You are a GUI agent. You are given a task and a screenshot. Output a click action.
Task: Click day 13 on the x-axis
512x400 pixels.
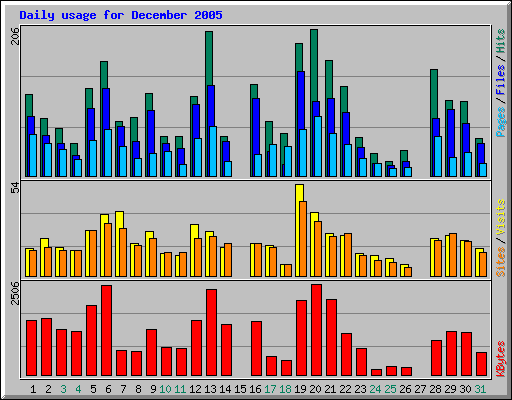point(210,389)
